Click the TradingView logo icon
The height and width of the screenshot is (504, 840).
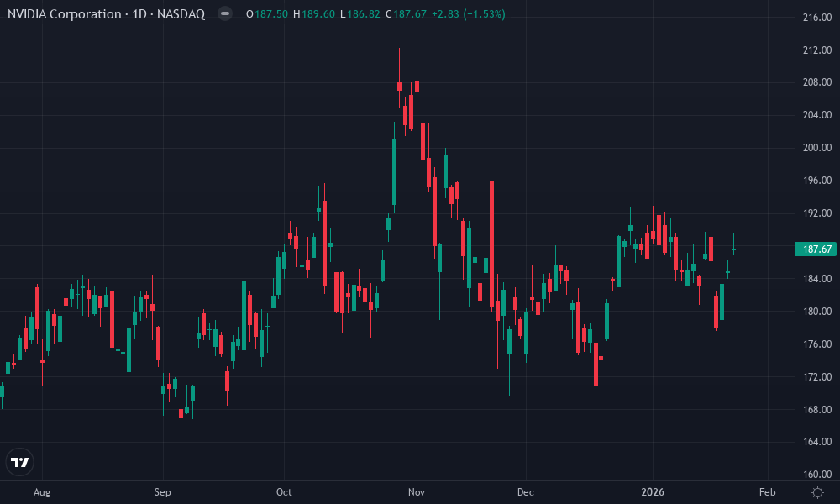point(20,462)
